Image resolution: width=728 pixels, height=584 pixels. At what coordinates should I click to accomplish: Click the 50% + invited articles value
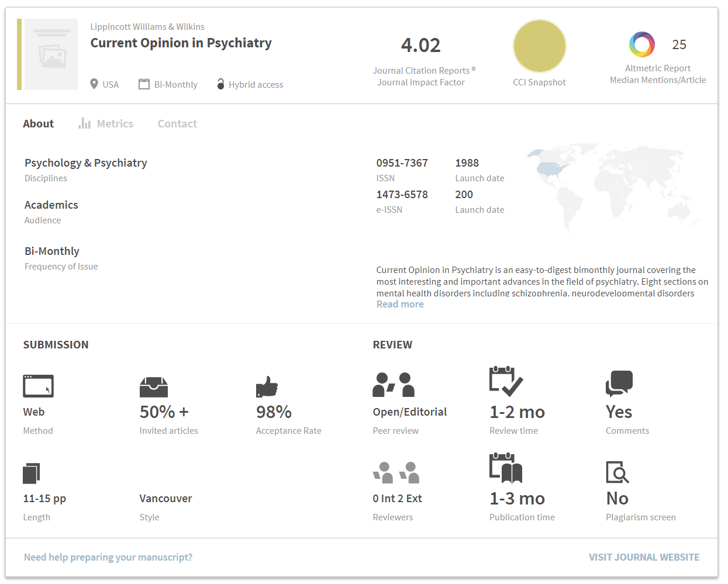coord(164,412)
